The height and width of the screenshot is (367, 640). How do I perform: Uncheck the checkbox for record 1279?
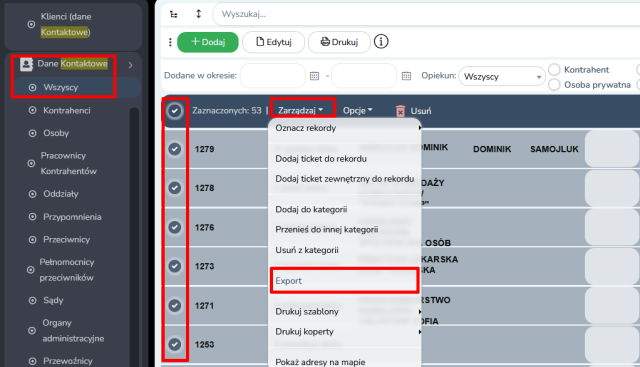(x=175, y=149)
